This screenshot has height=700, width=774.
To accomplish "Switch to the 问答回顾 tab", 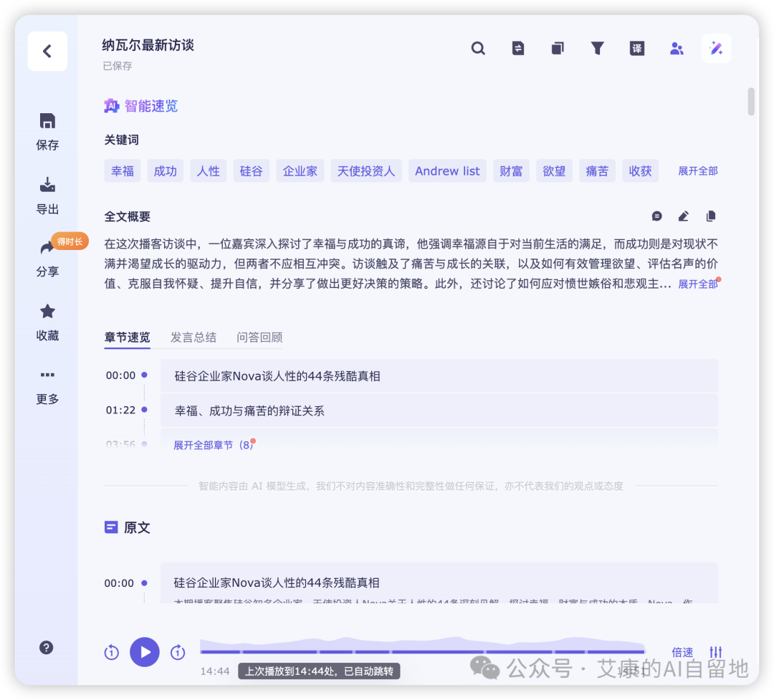I will [259, 337].
